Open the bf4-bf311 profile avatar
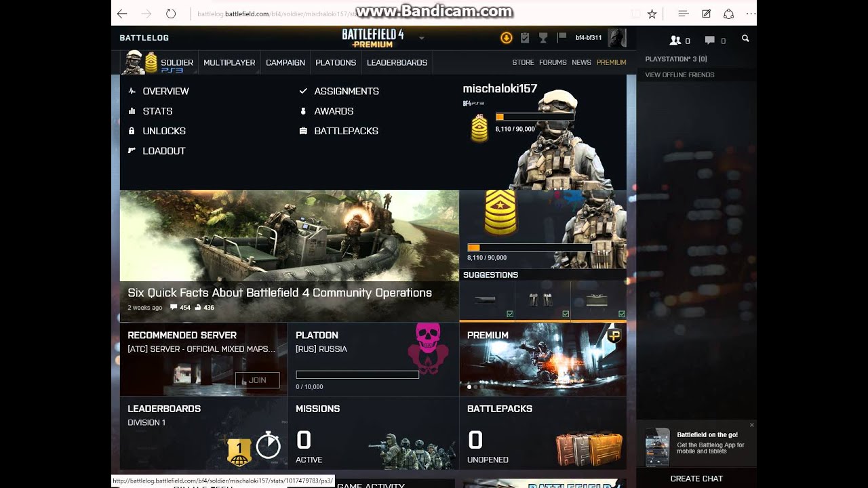The height and width of the screenshot is (488, 868). [x=617, y=38]
